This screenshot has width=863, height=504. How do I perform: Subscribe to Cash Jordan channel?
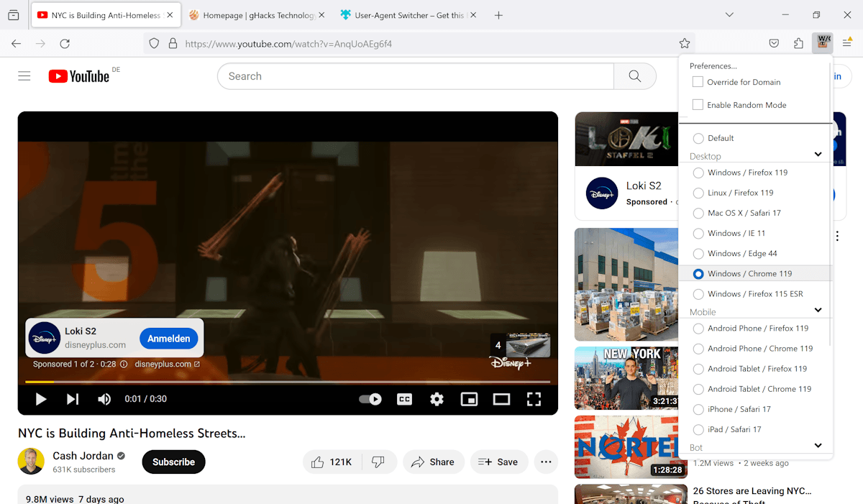(173, 462)
